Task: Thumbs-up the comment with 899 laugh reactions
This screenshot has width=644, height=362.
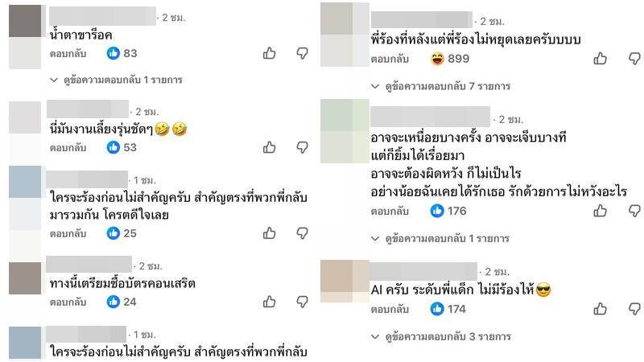Action: (x=600, y=59)
